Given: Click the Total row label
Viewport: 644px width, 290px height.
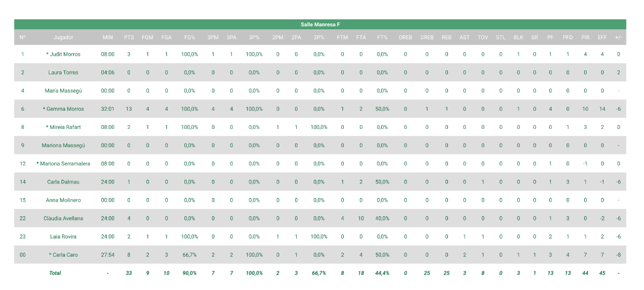Looking at the screenshot, I should tap(55, 273).
